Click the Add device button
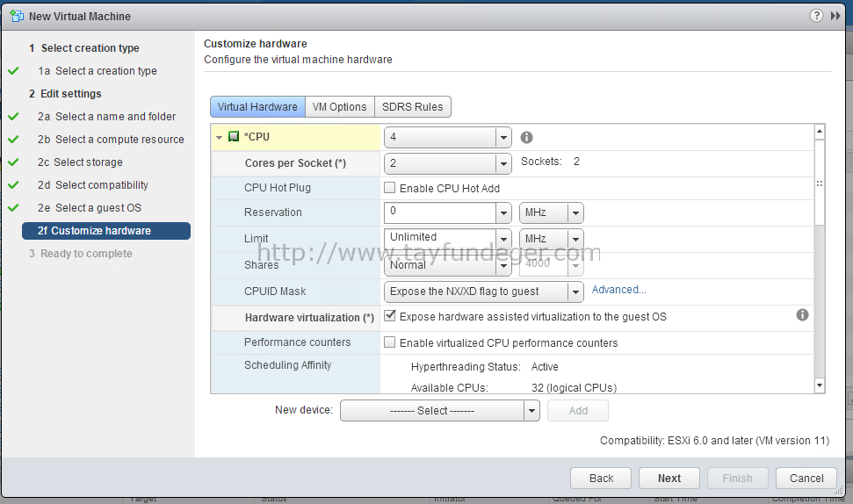853x504 pixels. (x=578, y=410)
